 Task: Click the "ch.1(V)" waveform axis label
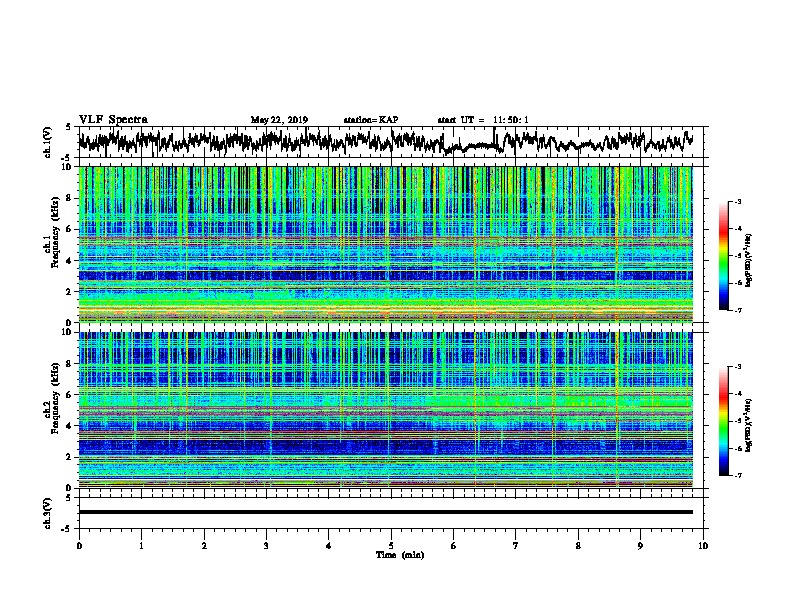coord(48,142)
